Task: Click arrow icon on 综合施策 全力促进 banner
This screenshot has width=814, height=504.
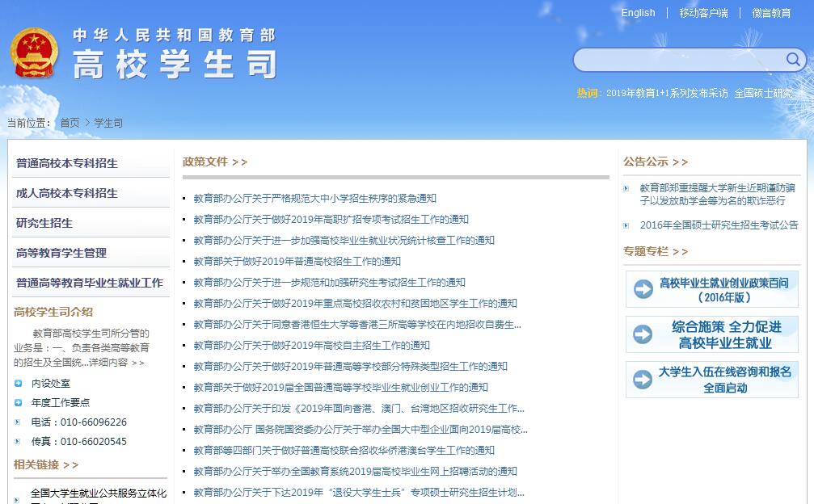Action: [643, 334]
